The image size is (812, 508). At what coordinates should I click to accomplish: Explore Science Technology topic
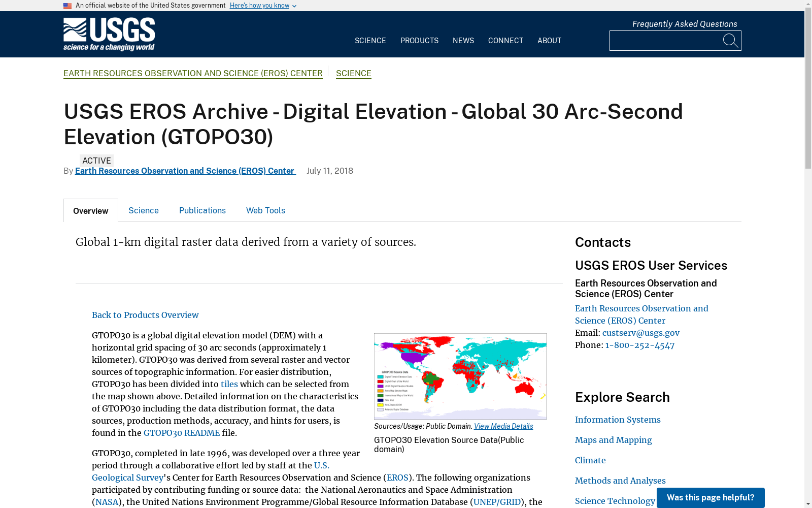coord(615,501)
